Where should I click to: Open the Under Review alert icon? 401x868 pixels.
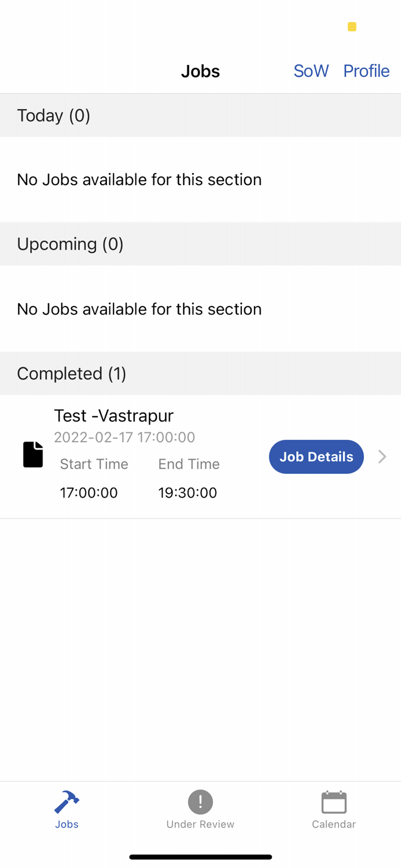click(x=200, y=802)
